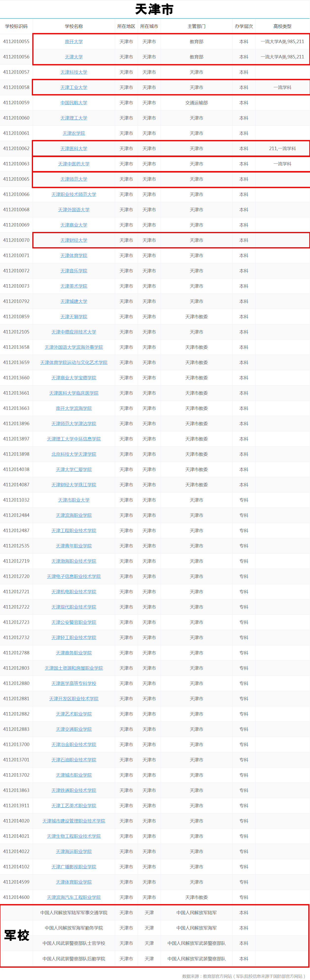This screenshot has width=310, height=980.
Task: Open the 天津石油职业技术学院 link
Action: [74, 760]
